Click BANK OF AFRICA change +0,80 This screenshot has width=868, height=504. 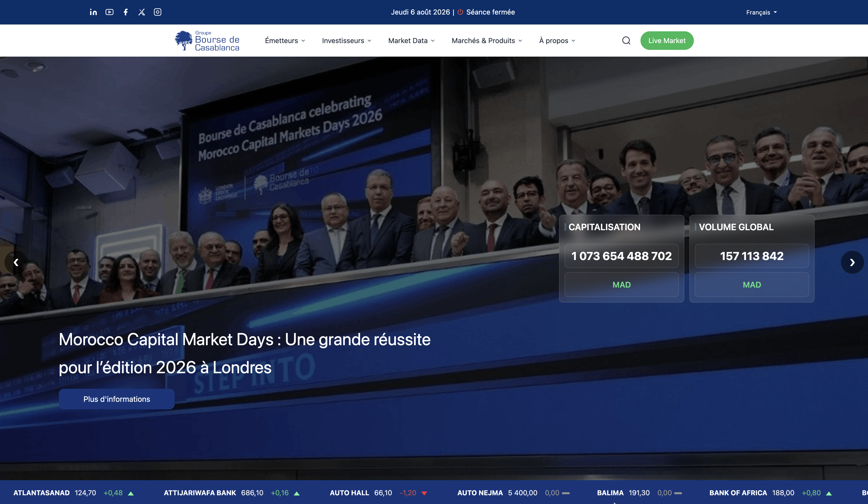[811, 493]
